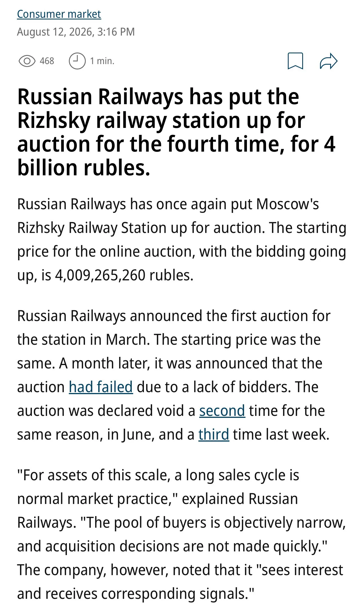Click "lack of bidders" in the text

click(242, 387)
